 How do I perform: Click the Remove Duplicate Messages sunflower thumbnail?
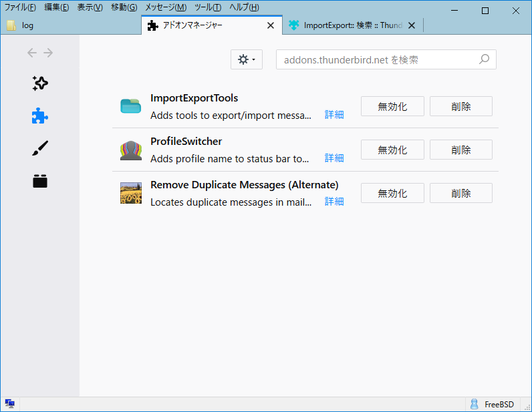pyautogui.click(x=130, y=193)
